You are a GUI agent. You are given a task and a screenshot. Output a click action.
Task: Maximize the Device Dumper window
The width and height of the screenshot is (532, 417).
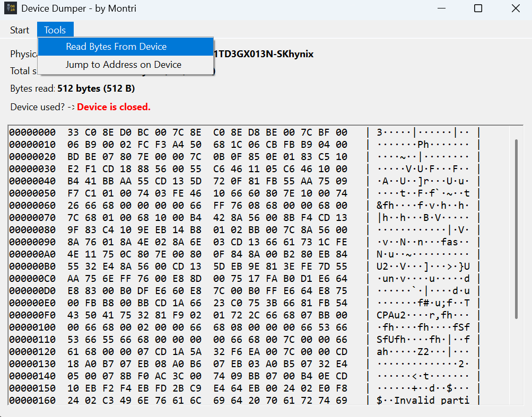[478, 8]
